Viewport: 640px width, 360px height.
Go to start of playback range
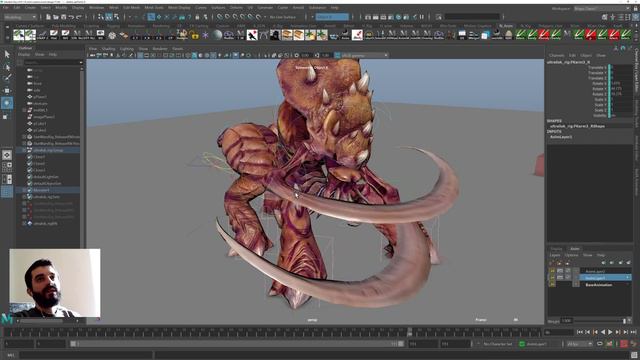(580, 332)
